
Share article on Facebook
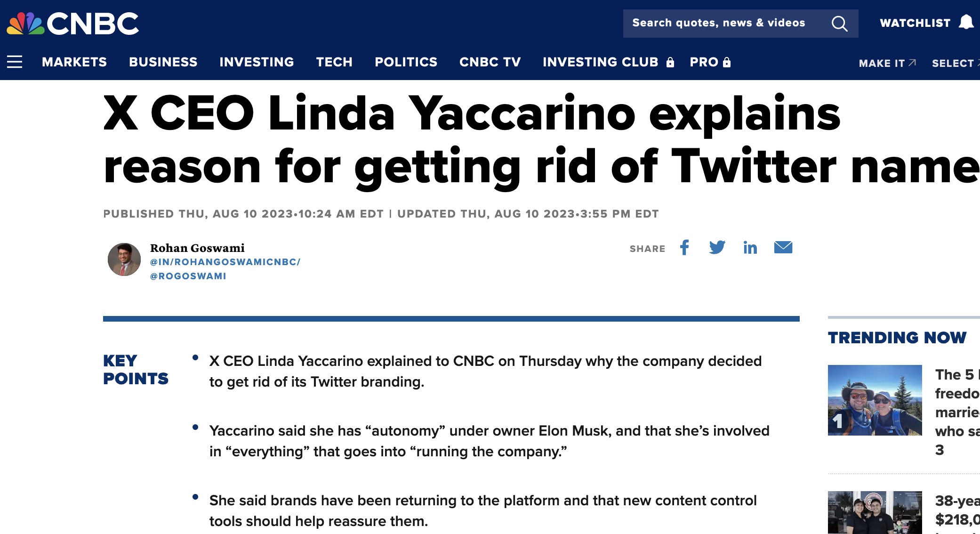coord(684,248)
